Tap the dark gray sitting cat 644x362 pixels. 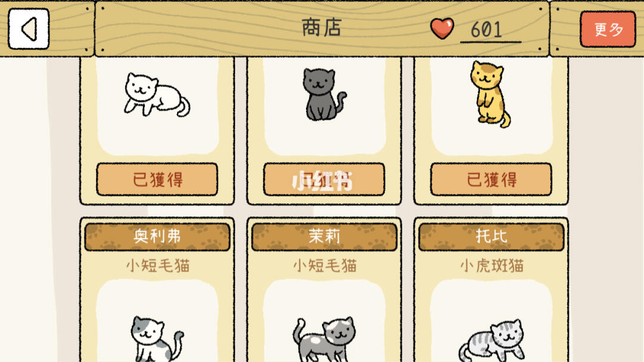pos(324,94)
